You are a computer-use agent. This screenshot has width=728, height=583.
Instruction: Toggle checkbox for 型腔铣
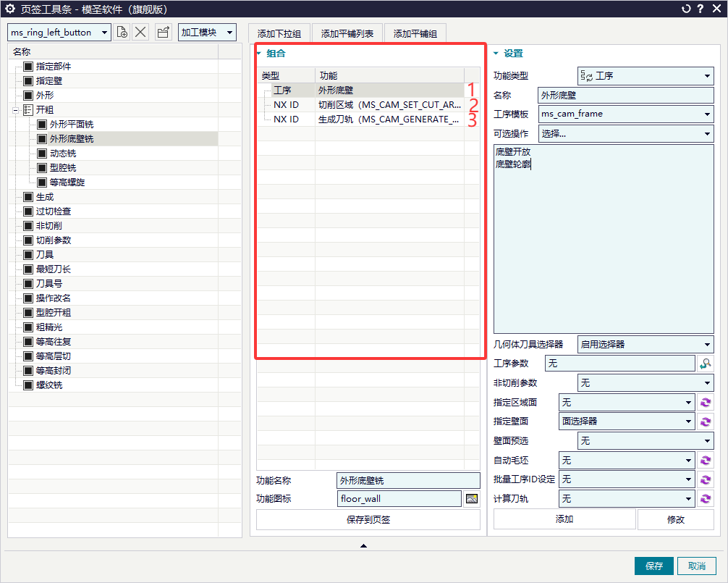[x=42, y=168]
